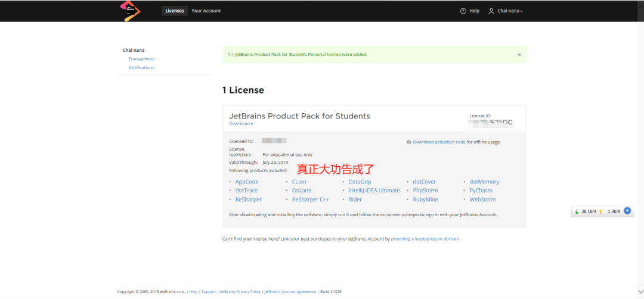Open the dotTrace product link

point(246,191)
